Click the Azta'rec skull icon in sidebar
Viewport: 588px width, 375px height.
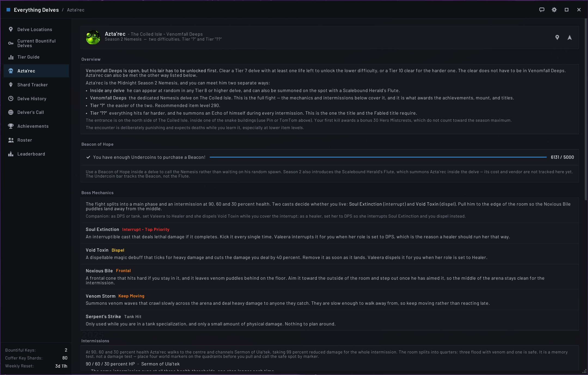tap(11, 71)
